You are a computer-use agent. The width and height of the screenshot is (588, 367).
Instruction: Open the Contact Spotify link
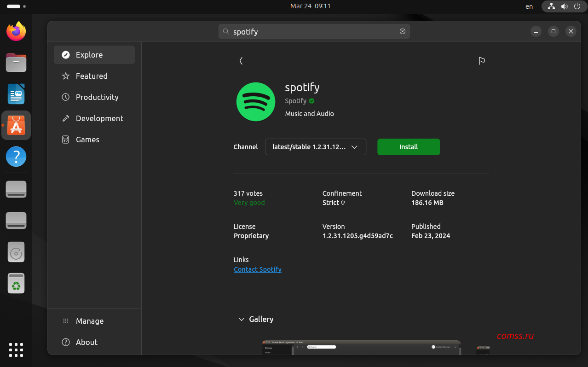coord(258,269)
